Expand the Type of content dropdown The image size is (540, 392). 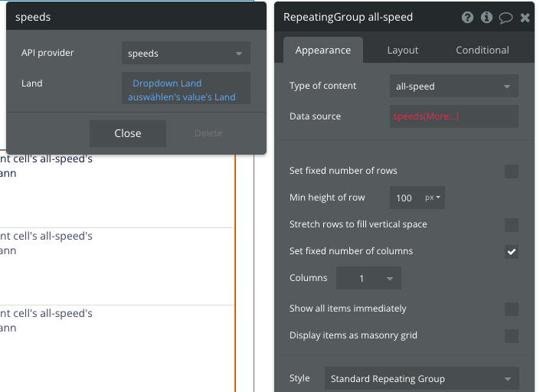tap(454, 86)
